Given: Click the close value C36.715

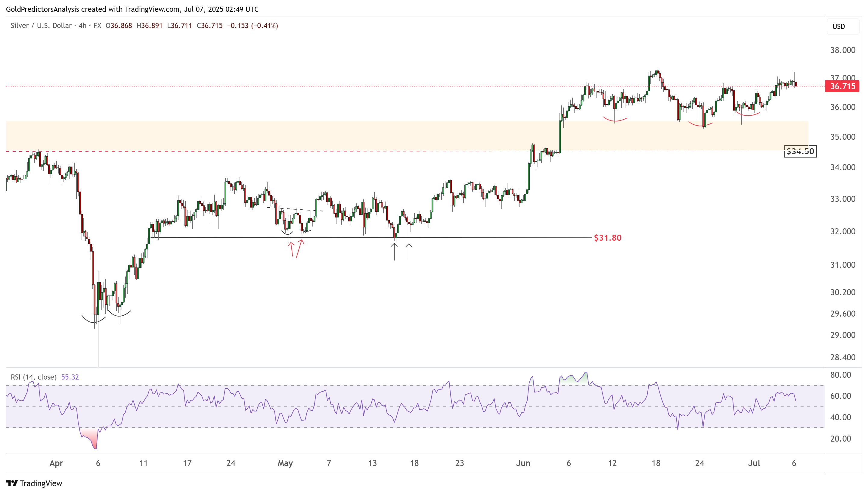Looking at the screenshot, I should tap(209, 26).
